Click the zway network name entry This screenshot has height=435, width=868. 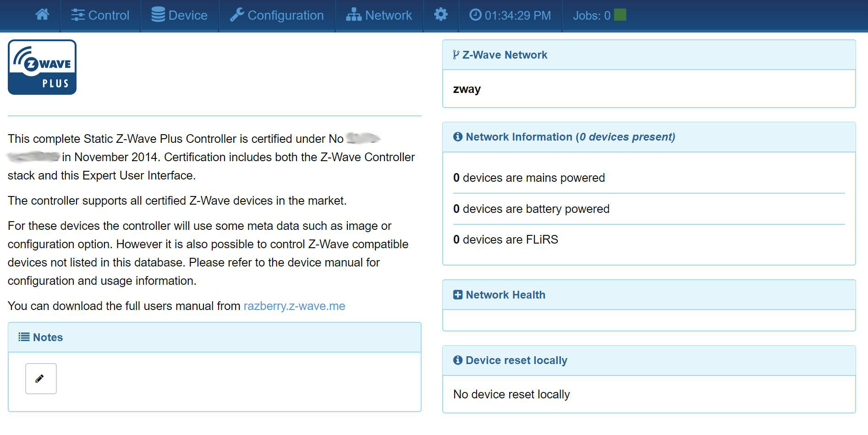pyautogui.click(x=467, y=89)
